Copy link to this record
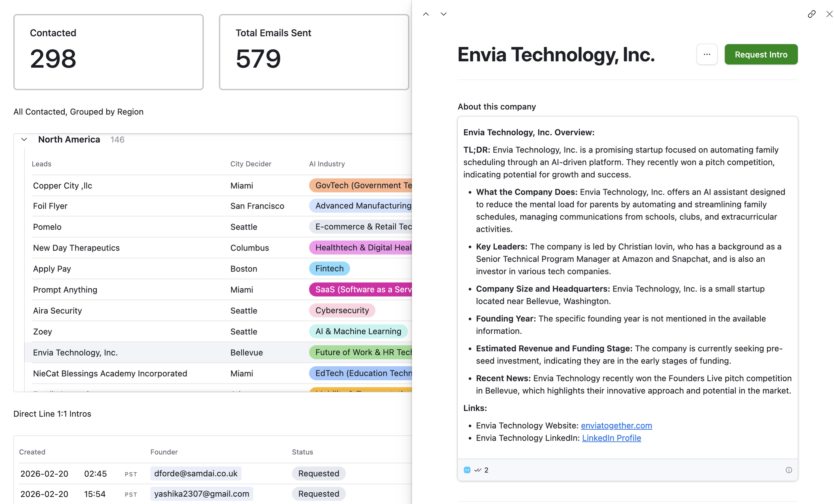Screen dimensions: 834x504 (x=811, y=14)
